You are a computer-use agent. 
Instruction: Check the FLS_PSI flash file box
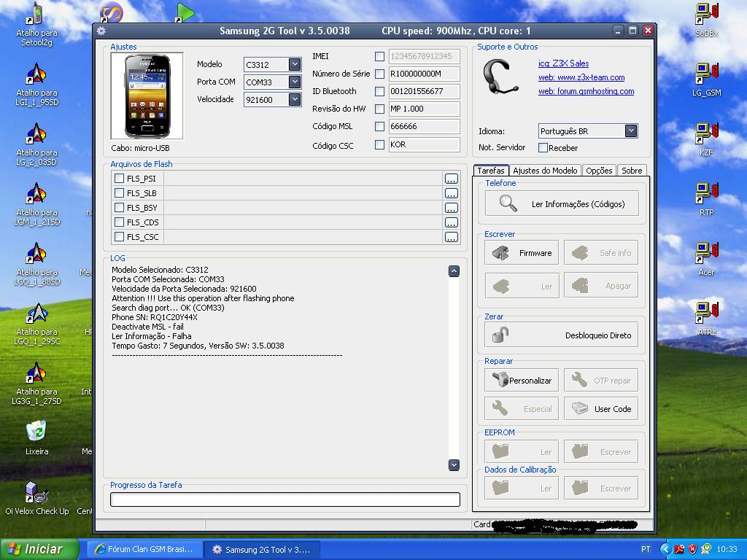click(119, 179)
